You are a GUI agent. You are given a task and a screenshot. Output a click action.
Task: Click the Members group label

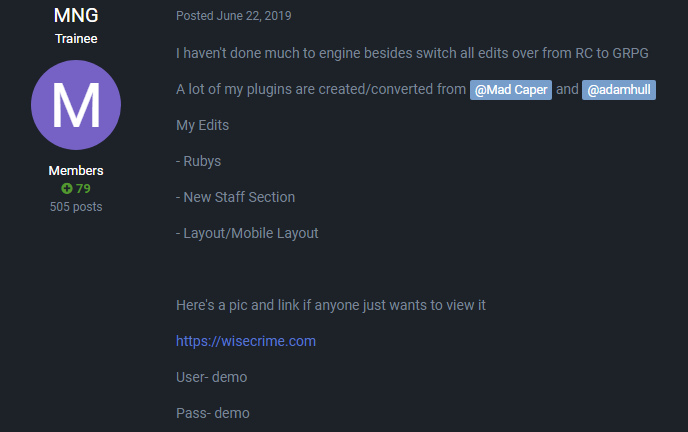(76, 171)
